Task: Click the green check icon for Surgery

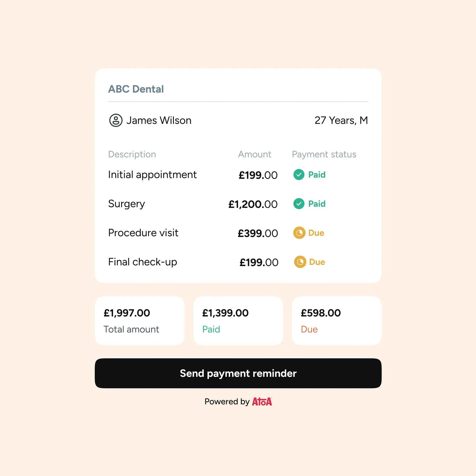Action: pos(299,204)
